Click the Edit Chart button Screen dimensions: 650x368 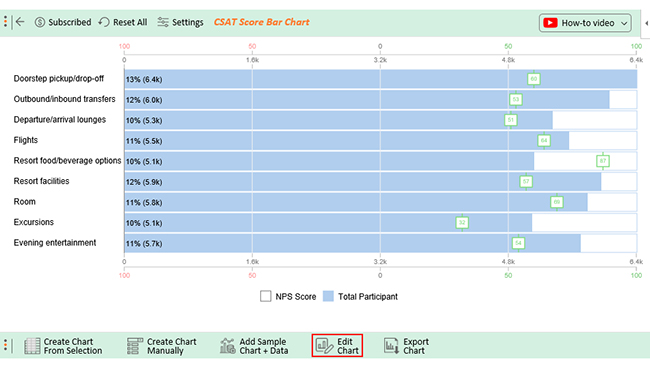[337, 346]
